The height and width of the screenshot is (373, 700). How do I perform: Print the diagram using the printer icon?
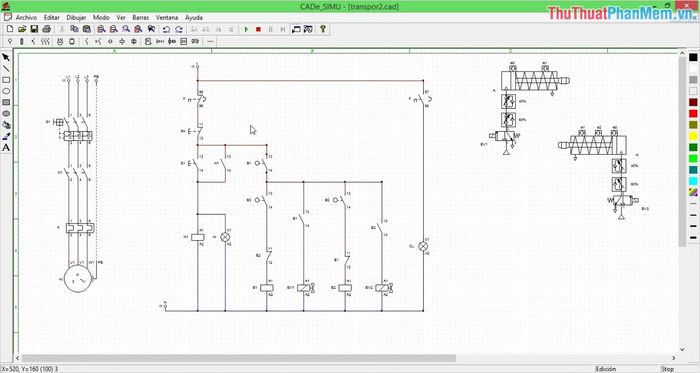pos(46,29)
